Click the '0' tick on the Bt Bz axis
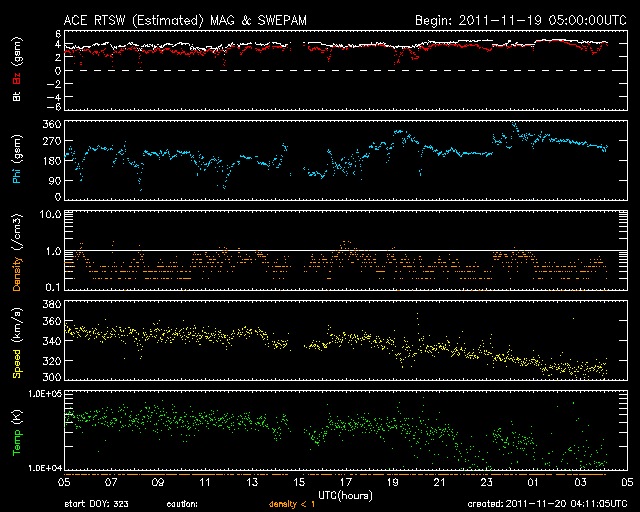Viewport: 640px width, 512px height. (x=58, y=71)
